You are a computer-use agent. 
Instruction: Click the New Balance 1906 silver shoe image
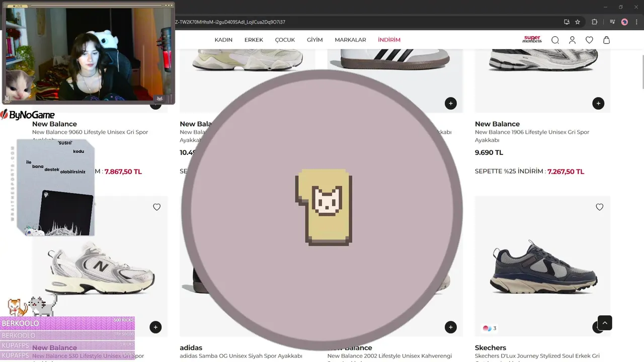[542, 59]
